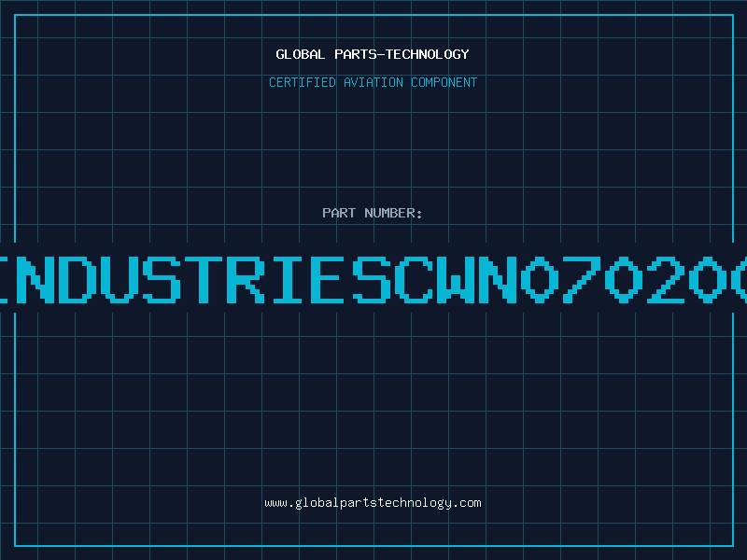Screen dimensions: 747x560
Task: Click the CERTIFIED AVIATION COMPONENT subtitle
Action: 373,82
